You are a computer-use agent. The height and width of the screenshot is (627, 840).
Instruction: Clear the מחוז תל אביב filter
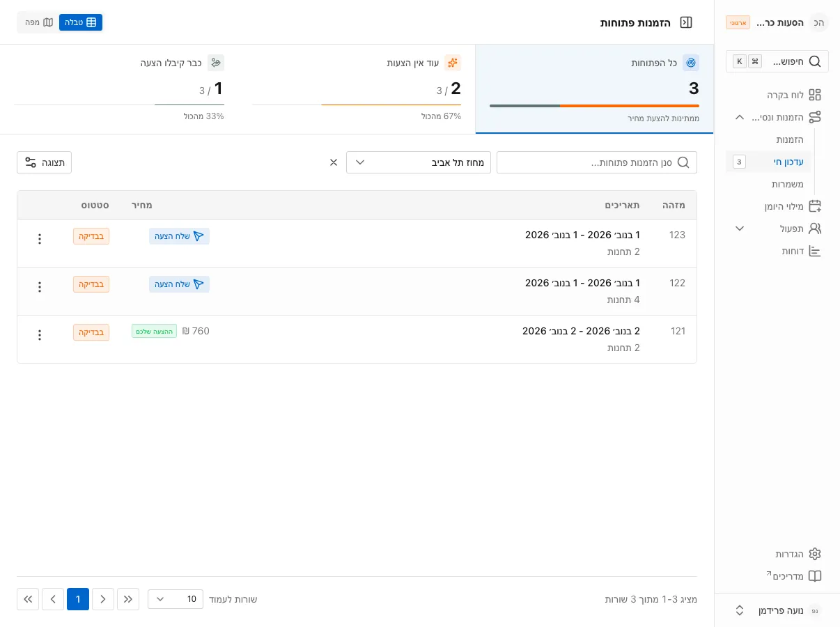[334, 162]
